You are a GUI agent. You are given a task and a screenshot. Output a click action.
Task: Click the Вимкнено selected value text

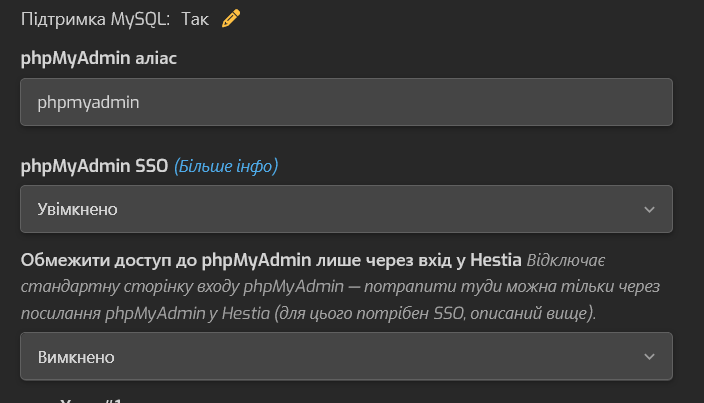click(76, 357)
